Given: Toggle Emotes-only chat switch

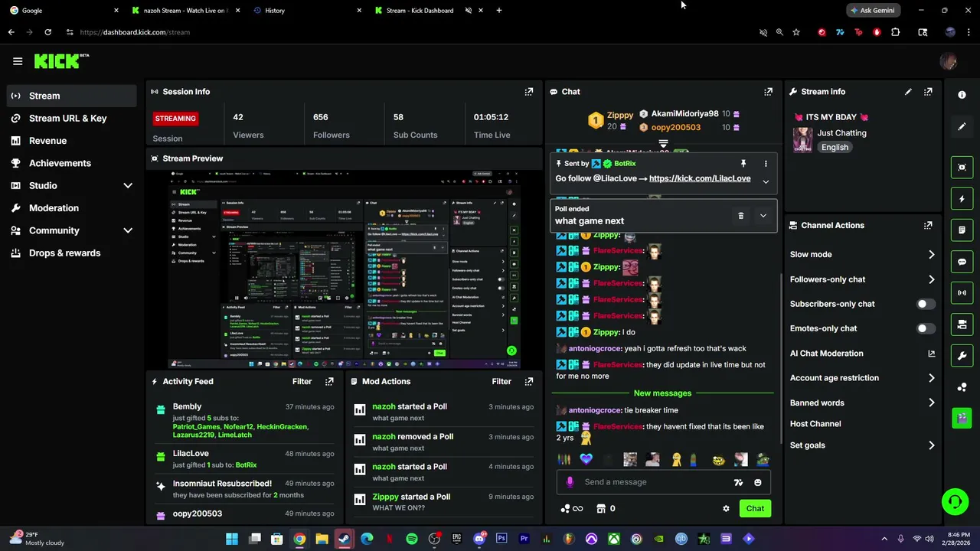Looking at the screenshot, I should tap(926, 328).
